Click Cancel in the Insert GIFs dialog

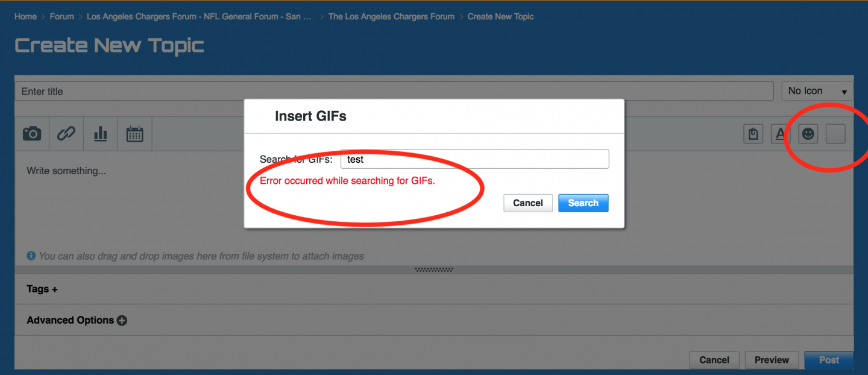coord(528,203)
